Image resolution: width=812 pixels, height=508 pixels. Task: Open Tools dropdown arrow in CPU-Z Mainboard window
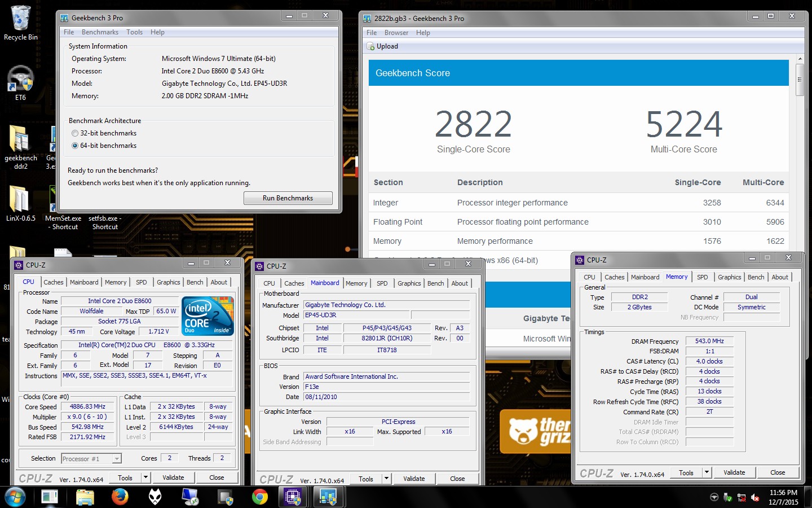(386, 479)
